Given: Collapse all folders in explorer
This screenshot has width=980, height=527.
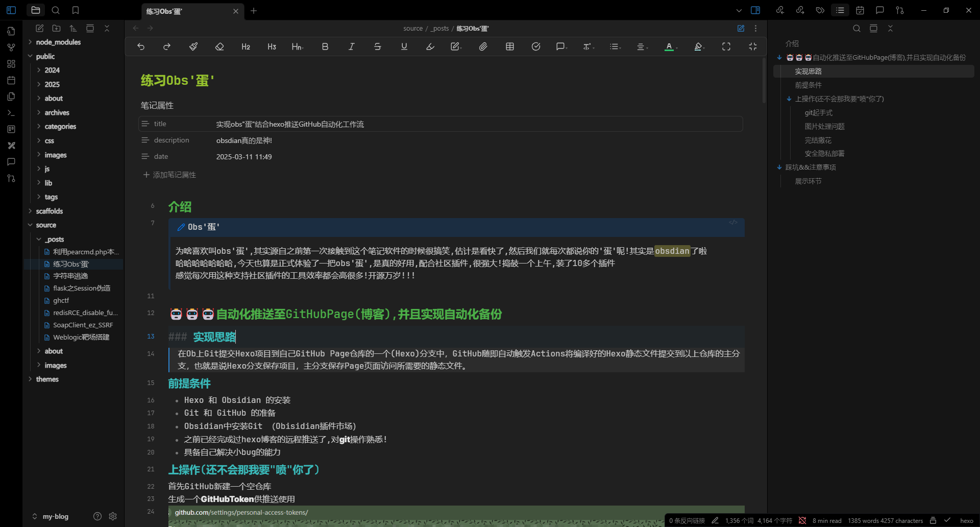Looking at the screenshot, I should coord(107,28).
